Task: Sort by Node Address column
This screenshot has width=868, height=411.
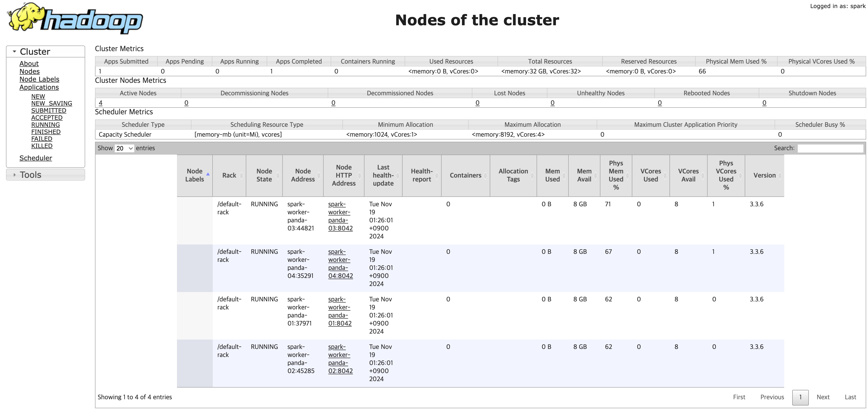Action: coord(303,175)
